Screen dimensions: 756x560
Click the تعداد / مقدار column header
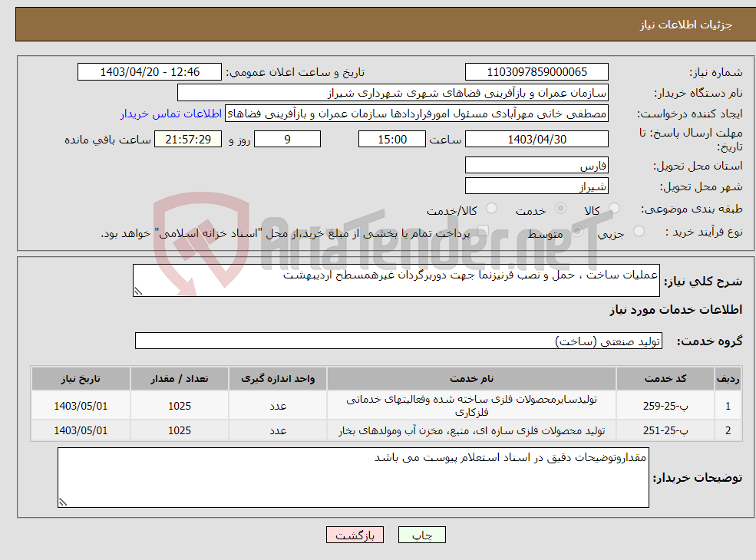(x=180, y=379)
